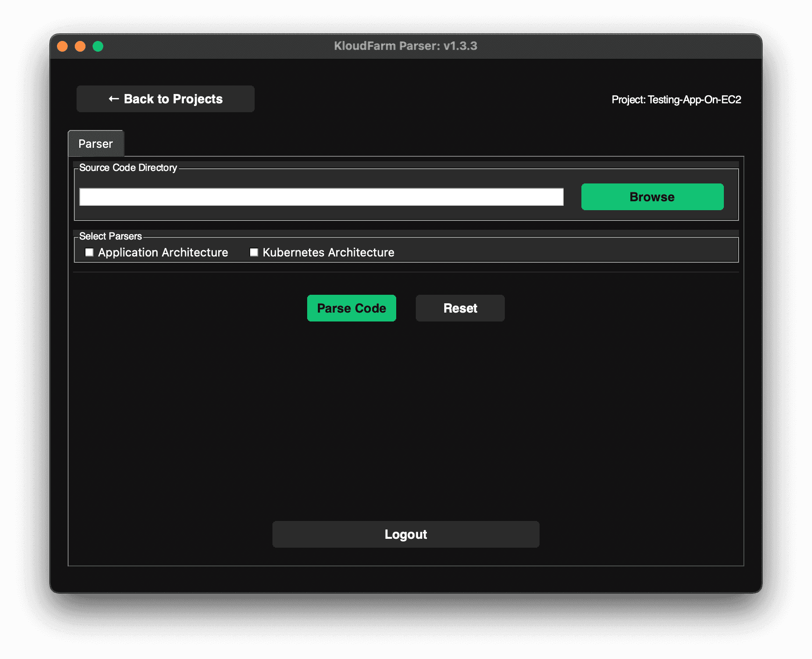
Task: Browse for a source code directory
Action: click(651, 196)
